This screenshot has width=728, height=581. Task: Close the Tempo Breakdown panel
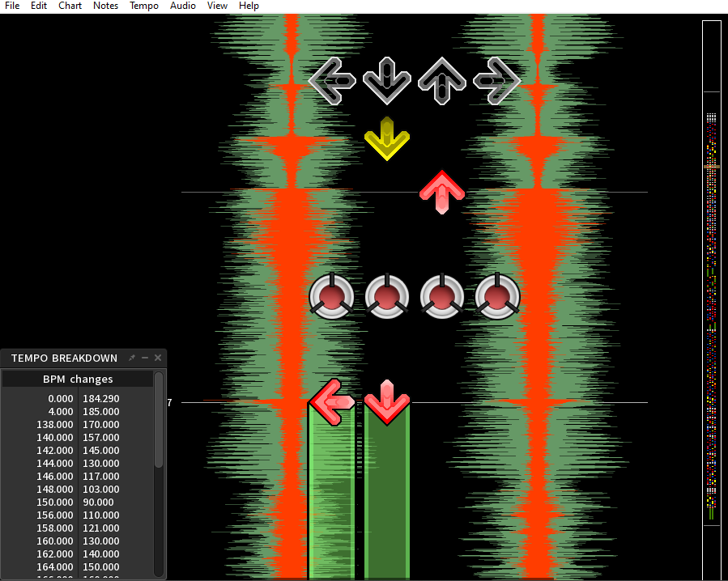tap(158, 358)
